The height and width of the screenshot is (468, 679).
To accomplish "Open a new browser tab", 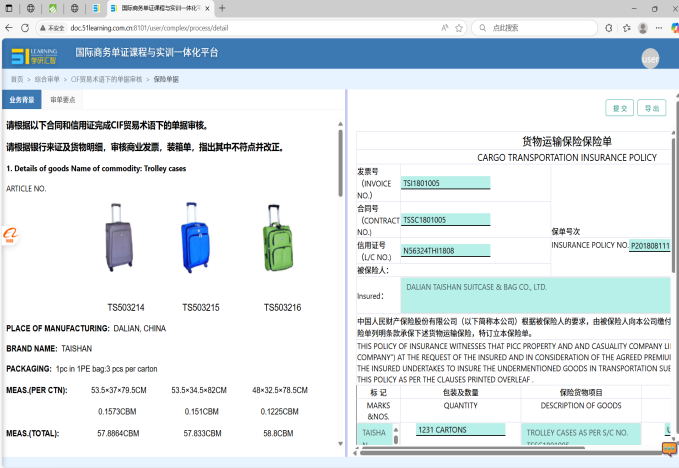I will pos(221,8).
